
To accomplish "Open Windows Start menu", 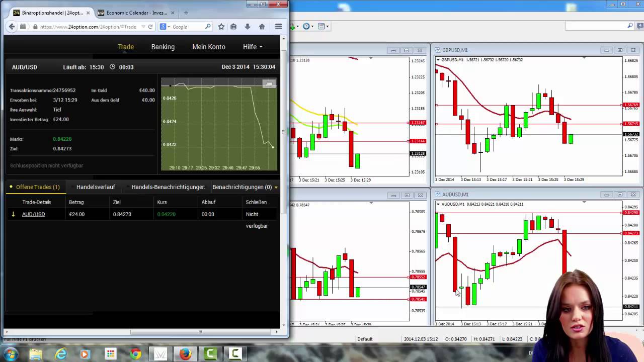I will click(10, 354).
